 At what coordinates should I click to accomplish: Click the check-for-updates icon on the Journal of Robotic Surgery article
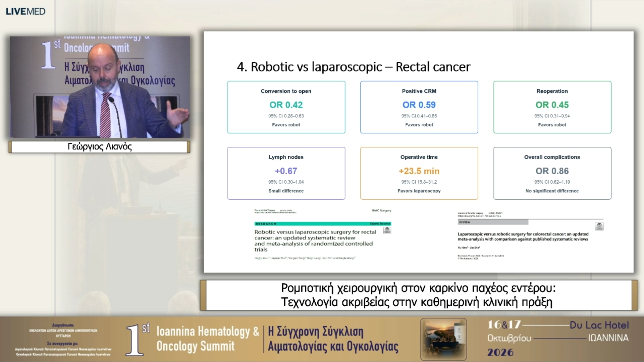click(x=599, y=226)
